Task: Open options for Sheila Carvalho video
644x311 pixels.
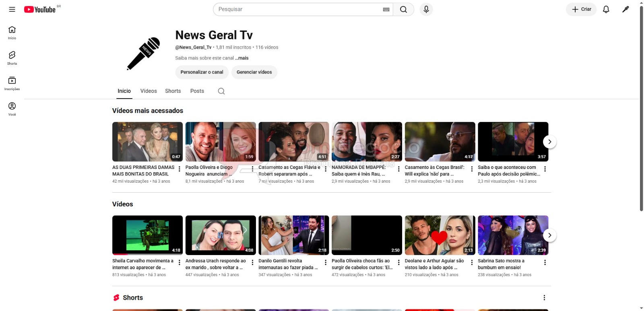Action: (180, 262)
